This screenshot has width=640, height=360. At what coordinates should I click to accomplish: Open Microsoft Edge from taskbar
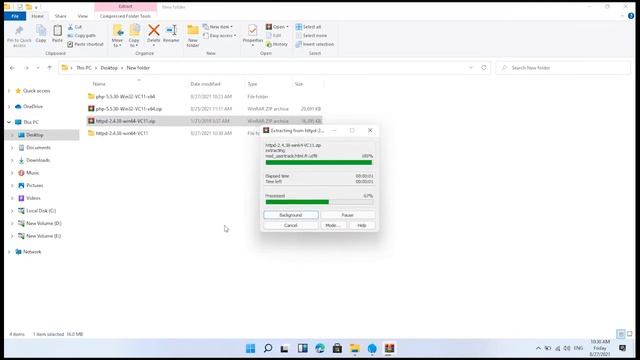(320, 348)
